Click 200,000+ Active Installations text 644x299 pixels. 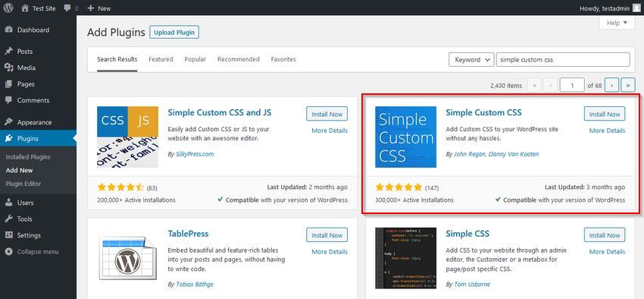point(136,200)
